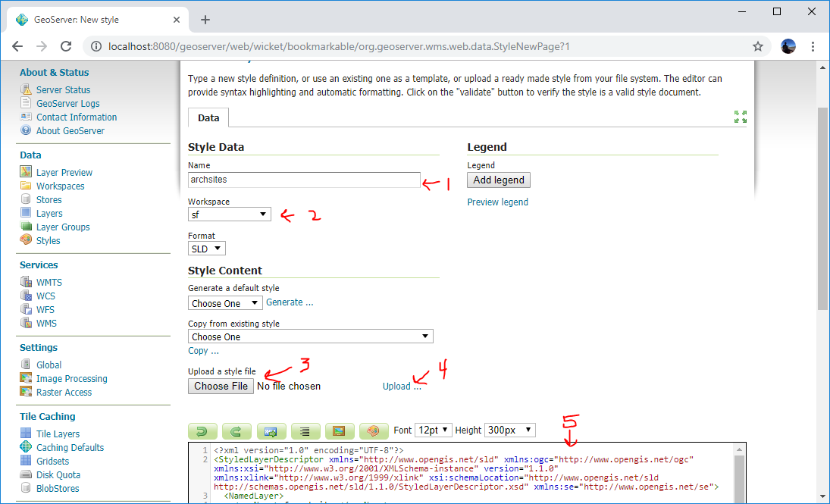Image resolution: width=830 pixels, height=504 pixels.
Task: Click the auto-format style code button
Action: pos(305,431)
